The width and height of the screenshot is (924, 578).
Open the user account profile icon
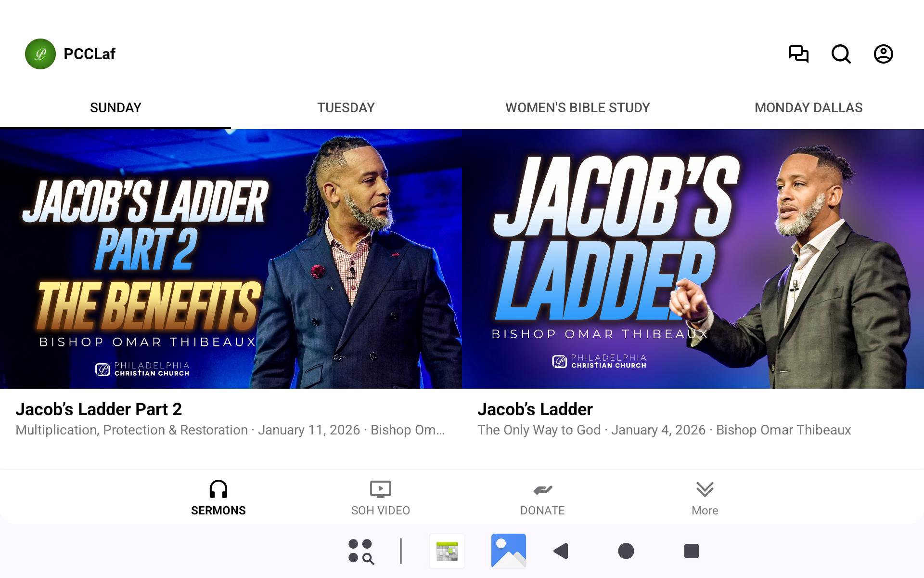tap(884, 54)
